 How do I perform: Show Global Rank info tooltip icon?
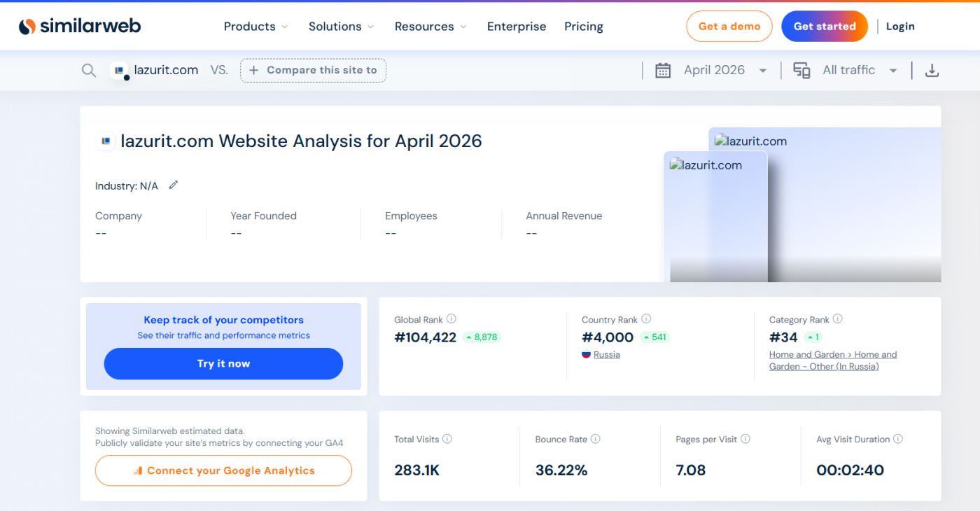coord(451,318)
